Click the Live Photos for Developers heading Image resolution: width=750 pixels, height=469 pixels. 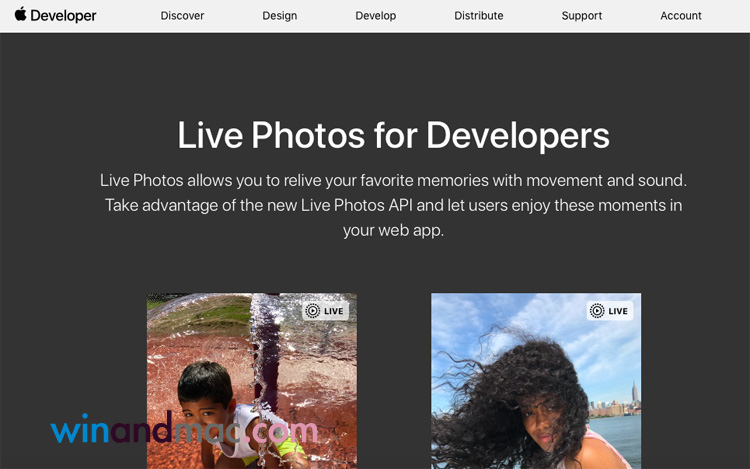[x=393, y=135]
